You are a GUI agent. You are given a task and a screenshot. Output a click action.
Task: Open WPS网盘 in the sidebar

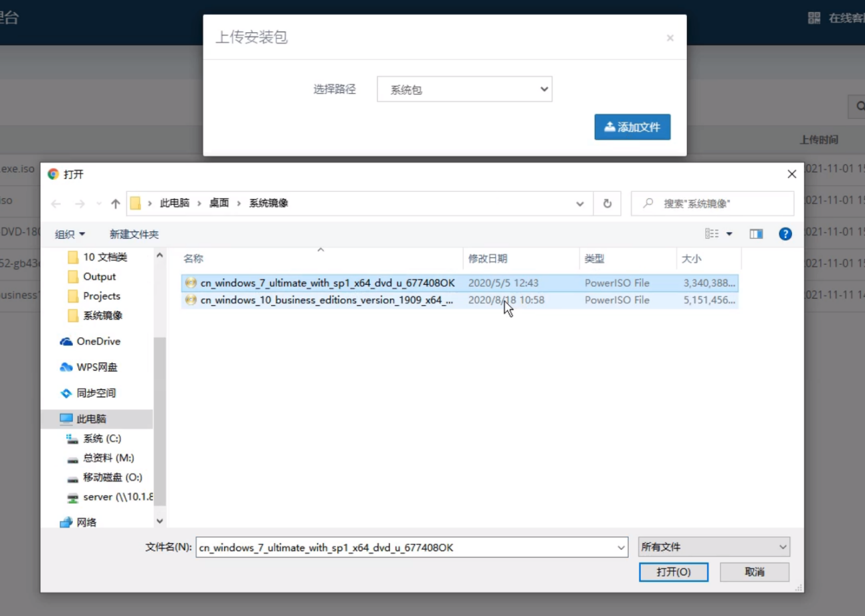click(96, 367)
